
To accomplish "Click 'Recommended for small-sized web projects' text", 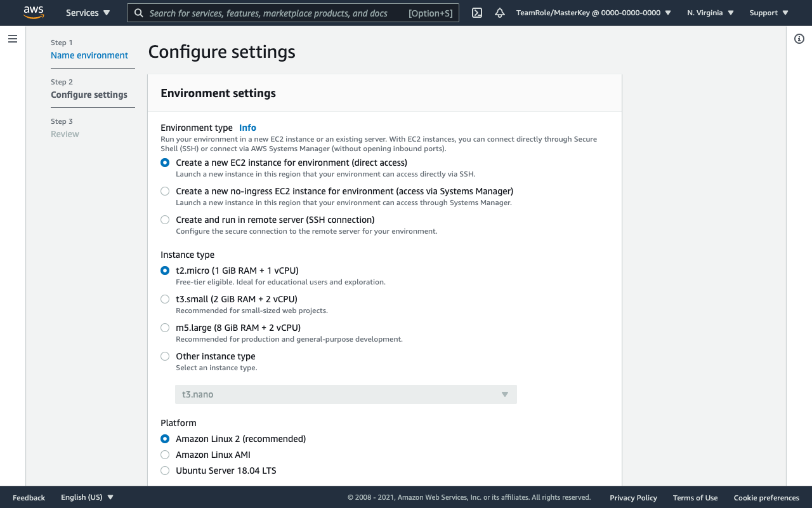I will coord(252,311).
